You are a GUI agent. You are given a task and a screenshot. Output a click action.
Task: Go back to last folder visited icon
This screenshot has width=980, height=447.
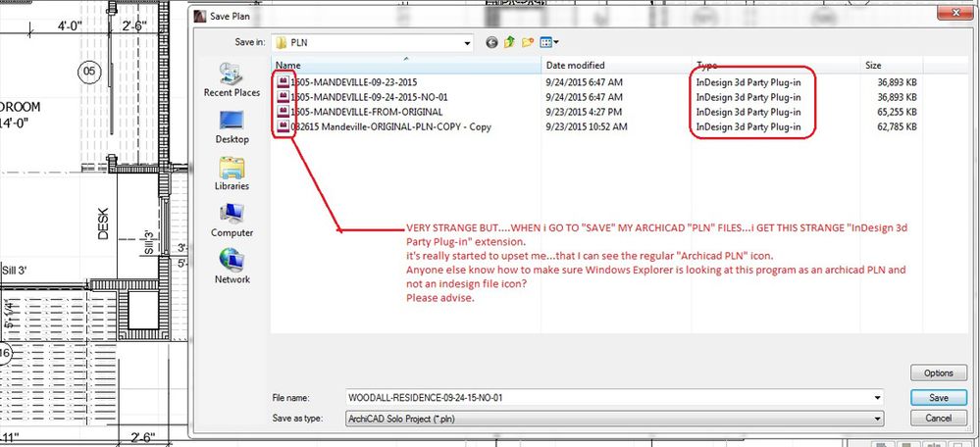click(491, 42)
